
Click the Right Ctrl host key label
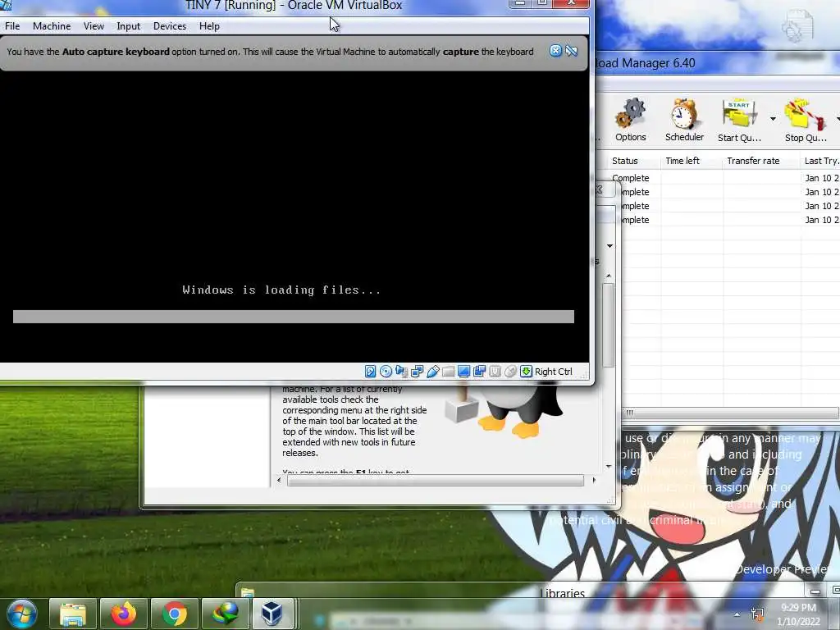pos(554,372)
